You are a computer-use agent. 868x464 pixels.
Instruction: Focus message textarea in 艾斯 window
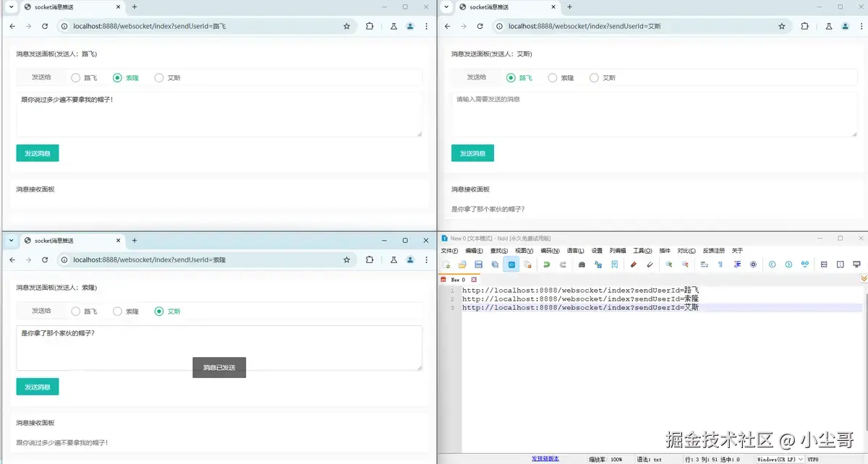coord(655,114)
